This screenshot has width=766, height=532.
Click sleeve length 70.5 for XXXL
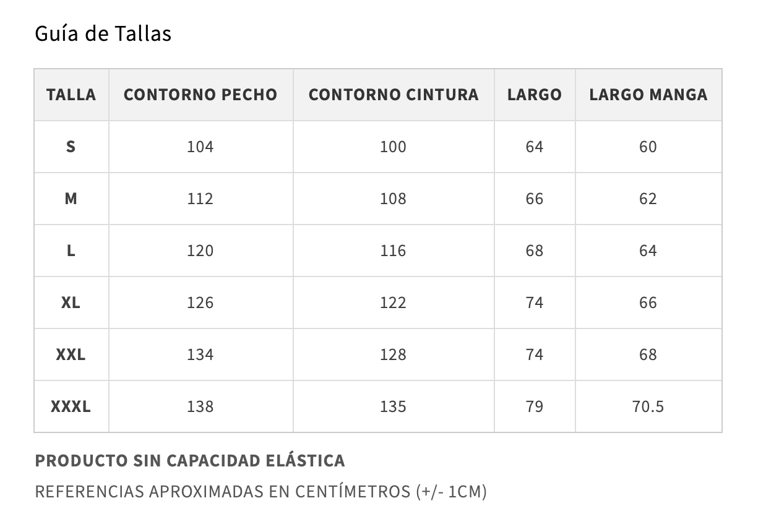click(648, 406)
